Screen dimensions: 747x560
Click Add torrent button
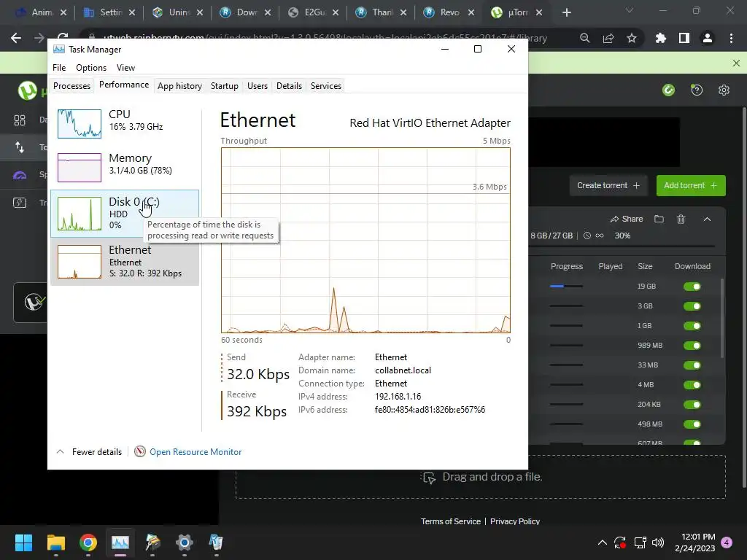point(691,185)
